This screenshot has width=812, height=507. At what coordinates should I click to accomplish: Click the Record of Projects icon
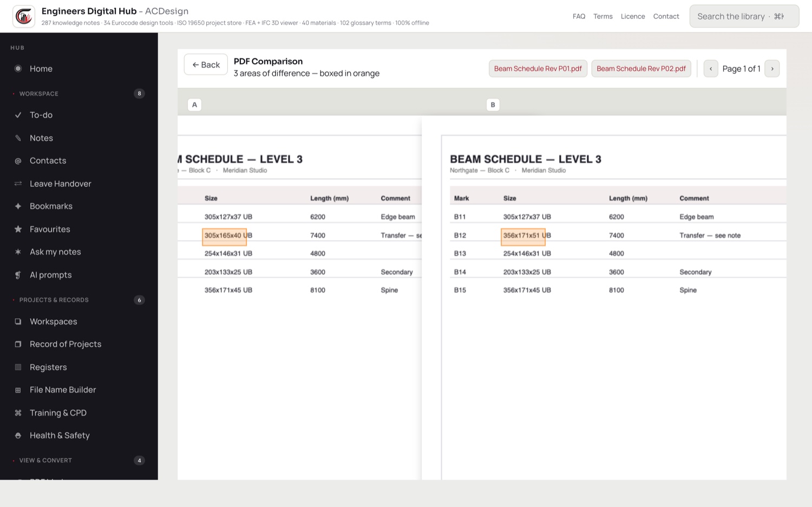18,344
